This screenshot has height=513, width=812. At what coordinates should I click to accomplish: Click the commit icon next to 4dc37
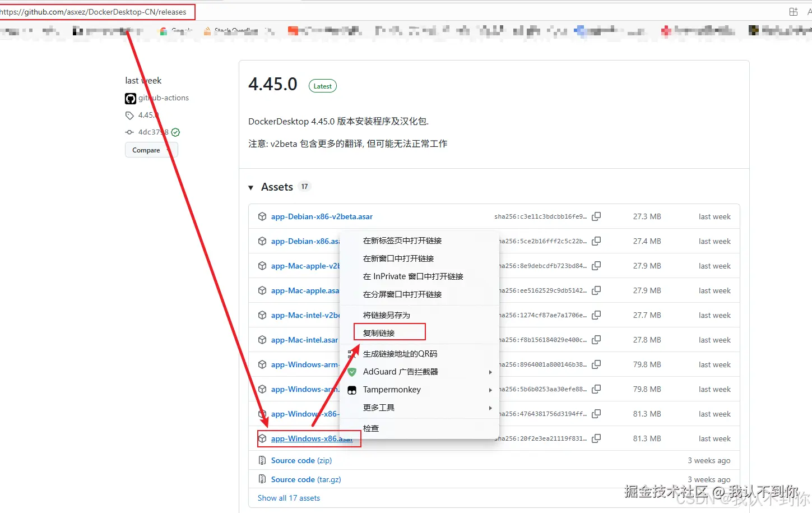point(129,132)
